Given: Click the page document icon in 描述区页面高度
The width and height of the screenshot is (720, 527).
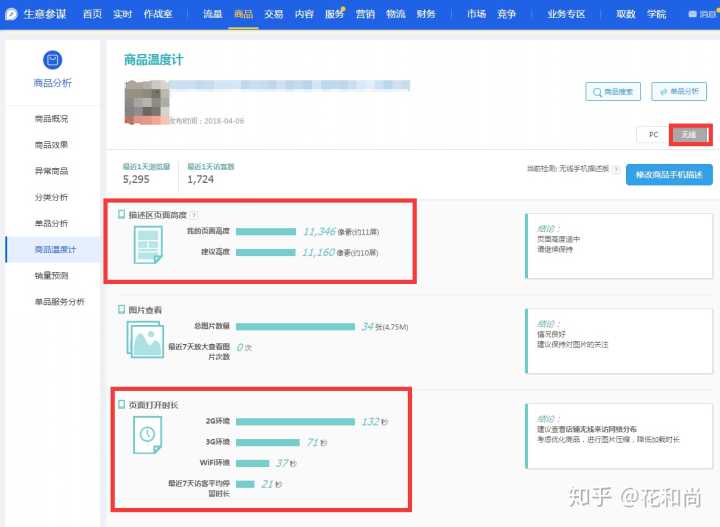Looking at the screenshot, I should 148,246.
